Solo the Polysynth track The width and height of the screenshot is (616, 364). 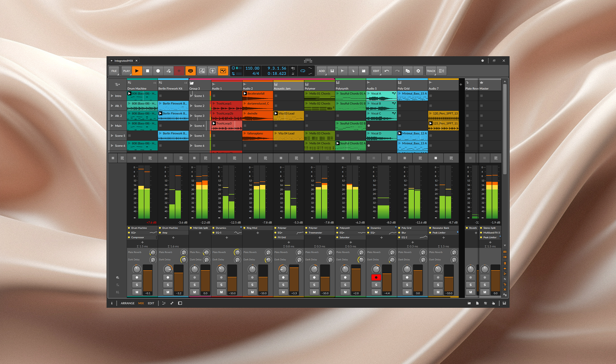345,285
